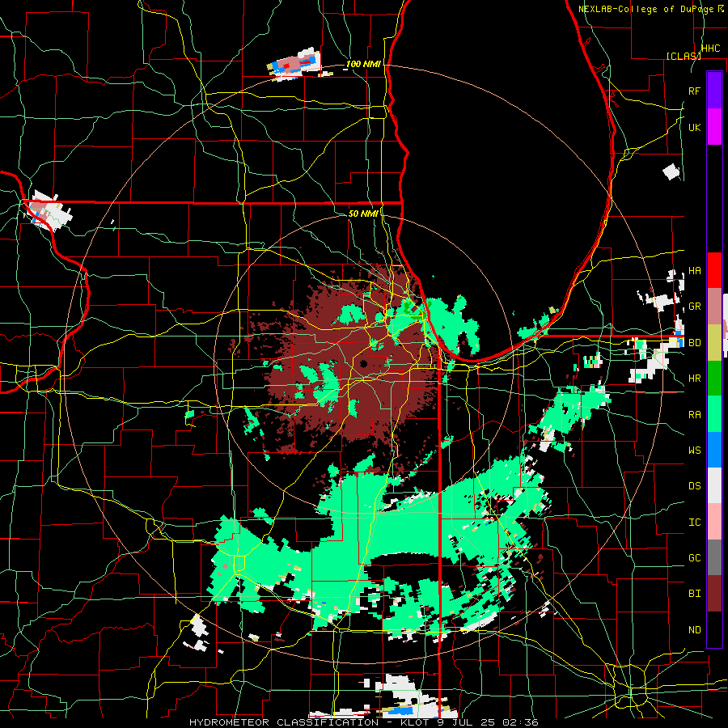Click the WS legend label

point(695,450)
